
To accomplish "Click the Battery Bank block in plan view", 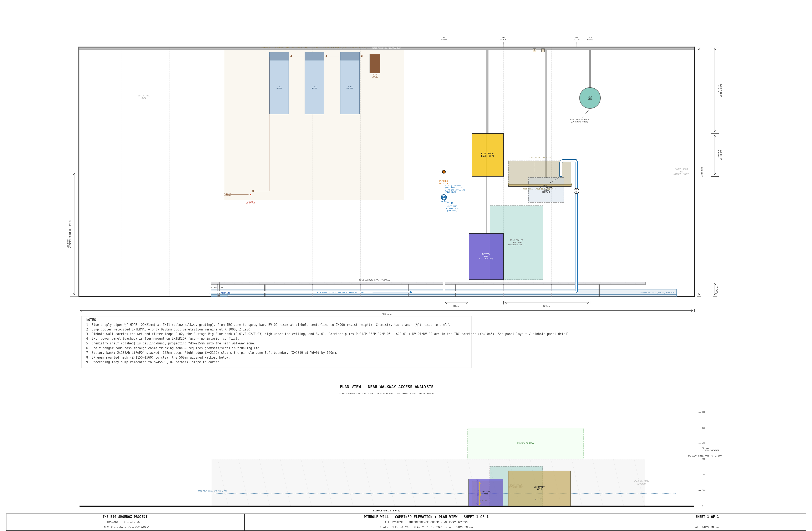I will [486, 492].
